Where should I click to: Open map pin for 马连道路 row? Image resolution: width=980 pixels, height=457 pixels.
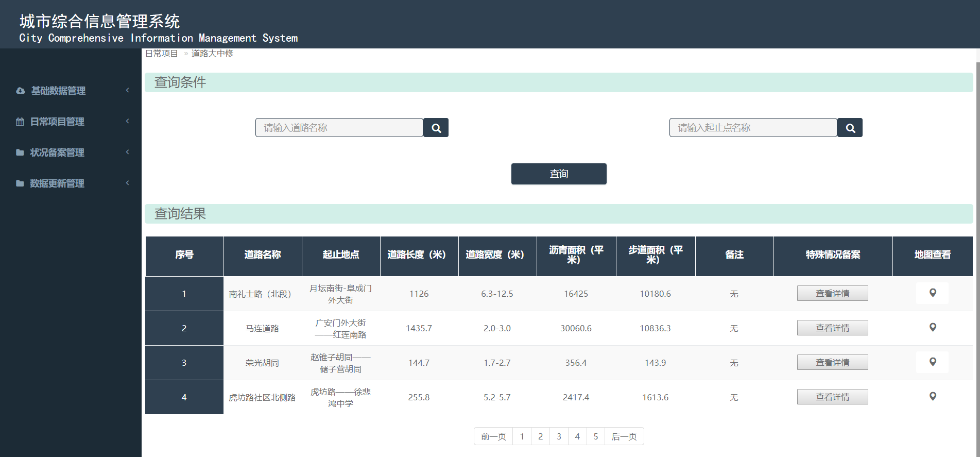coord(932,328)
